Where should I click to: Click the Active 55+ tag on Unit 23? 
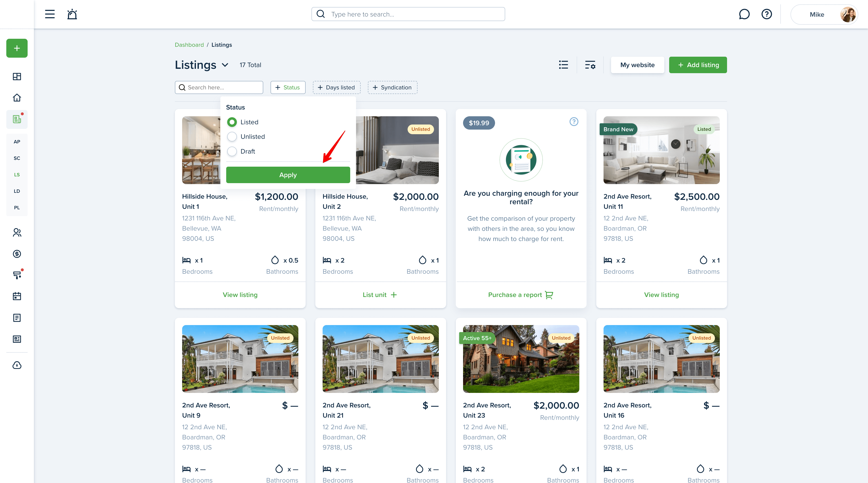click(477, 338)
